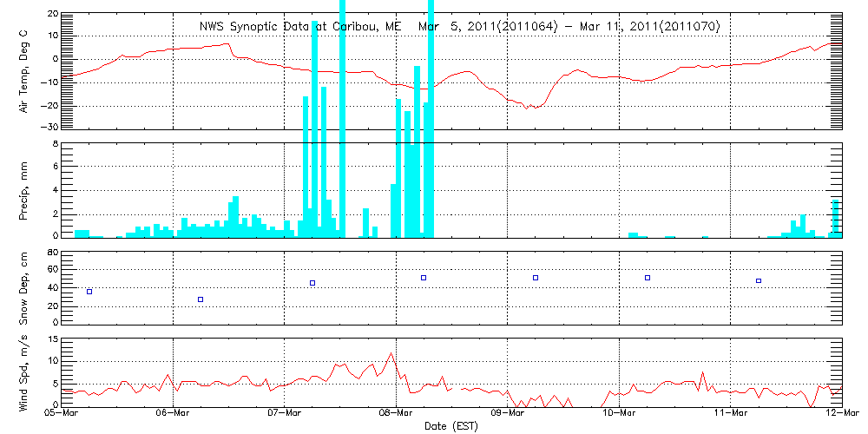Click the snow depth marker for 06-Mar

click(x=201, y=299)
